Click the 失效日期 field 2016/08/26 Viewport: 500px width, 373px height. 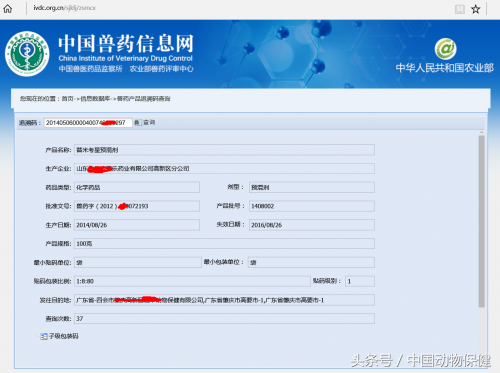(312, 225)
